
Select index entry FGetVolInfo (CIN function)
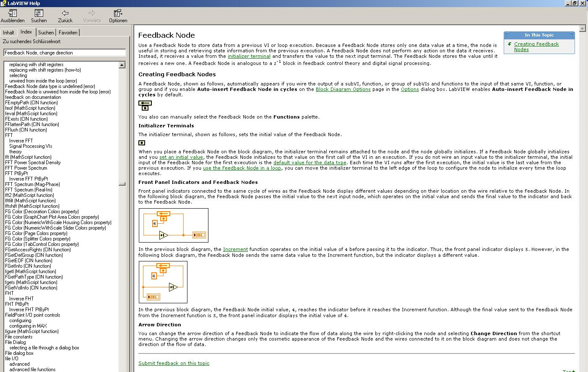click(x=31, y=288)
